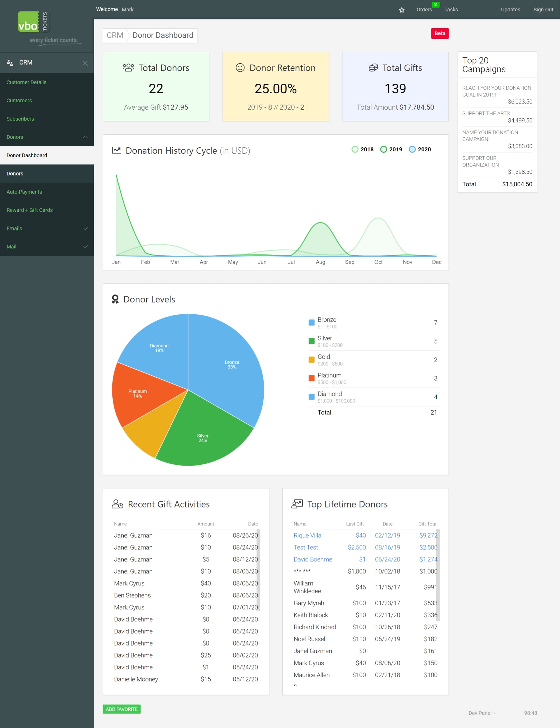Click the Recent Gift Activities user-clock icon
The width and height of the screenshot is (560, 728).
point(117,504)
